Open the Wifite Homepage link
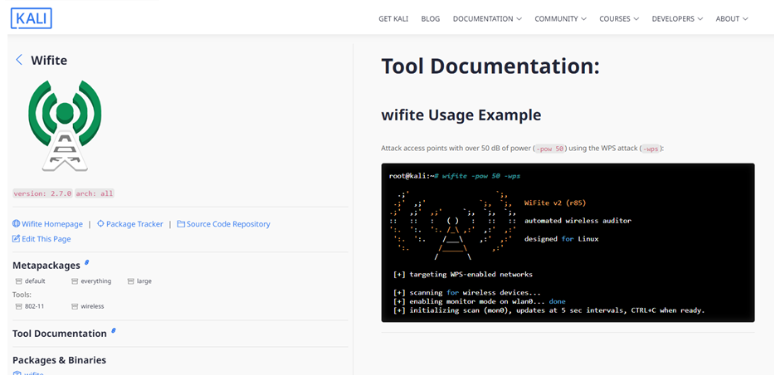Image resolution: width=774 pixels, height=375 pixels. click(x=52, y=224)
